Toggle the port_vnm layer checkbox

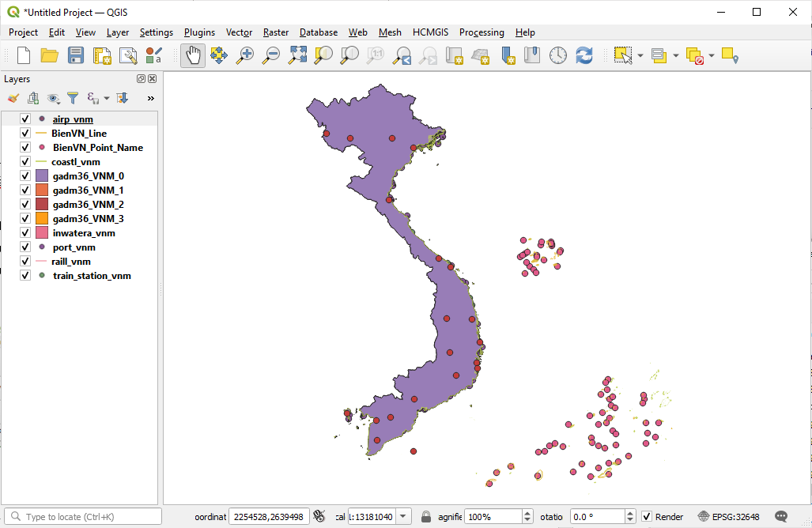pos(25,247)
